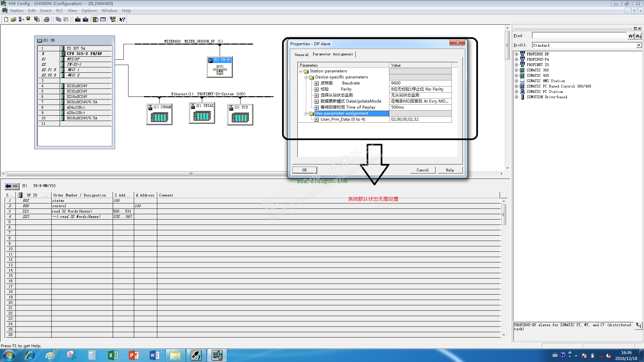
Task: Open the Profile Standard dropdown
Action: (638, 45)
